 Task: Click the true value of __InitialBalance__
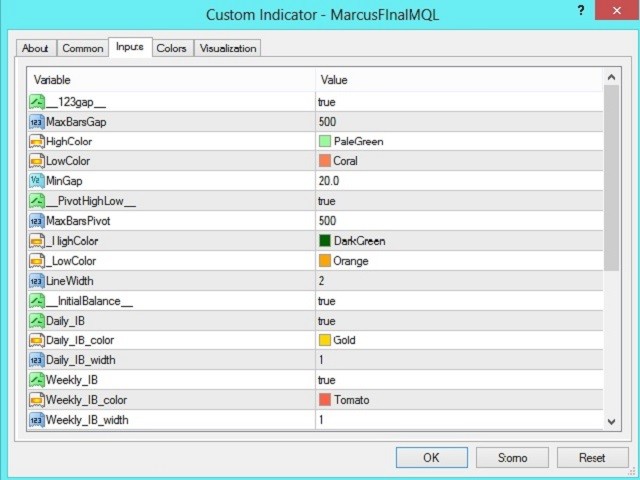click(327, 301)
